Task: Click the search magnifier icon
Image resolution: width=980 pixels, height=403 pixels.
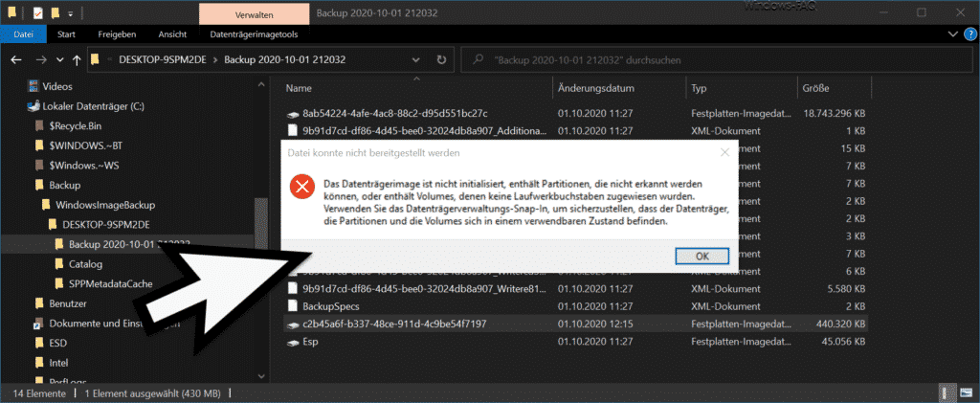Action: click(x=479, y=60)
